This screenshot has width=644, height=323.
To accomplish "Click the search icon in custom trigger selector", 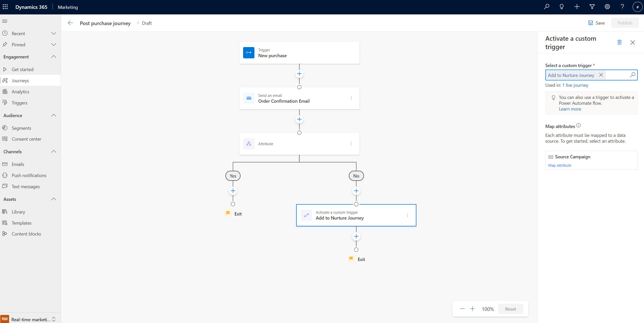I will click(x=632, y=75).
